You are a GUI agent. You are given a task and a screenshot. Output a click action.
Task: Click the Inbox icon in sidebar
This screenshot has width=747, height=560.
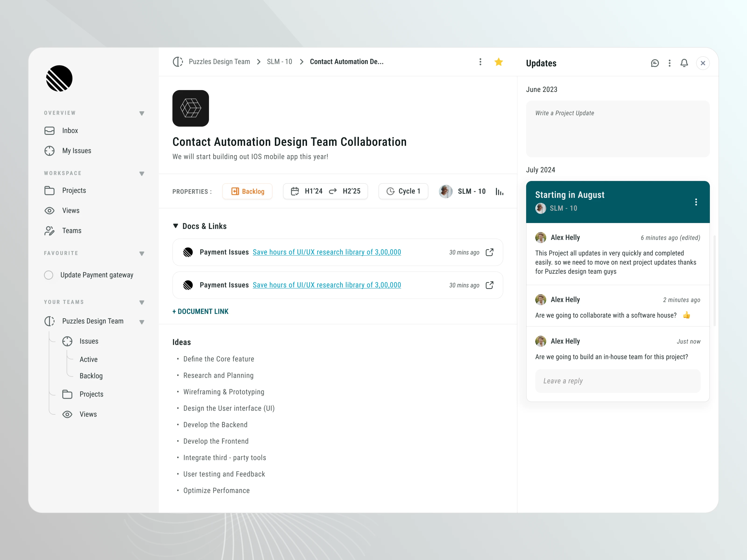(50, 131)
